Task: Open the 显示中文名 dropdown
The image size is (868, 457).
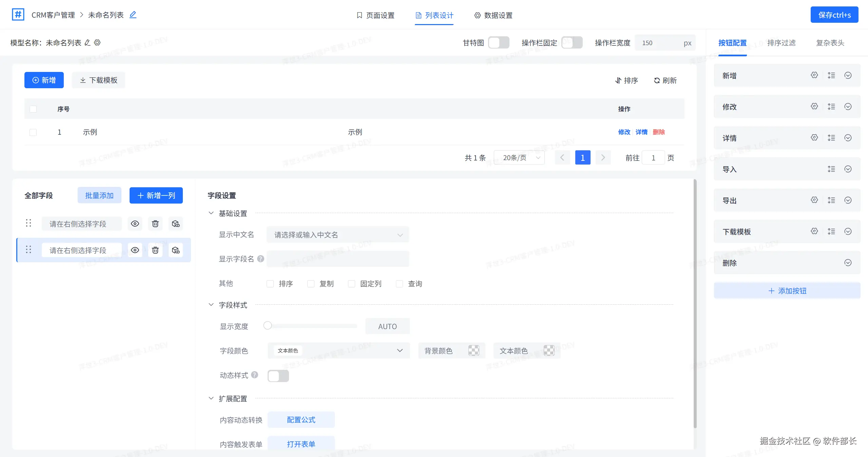Action: click(x=337, y=235)
